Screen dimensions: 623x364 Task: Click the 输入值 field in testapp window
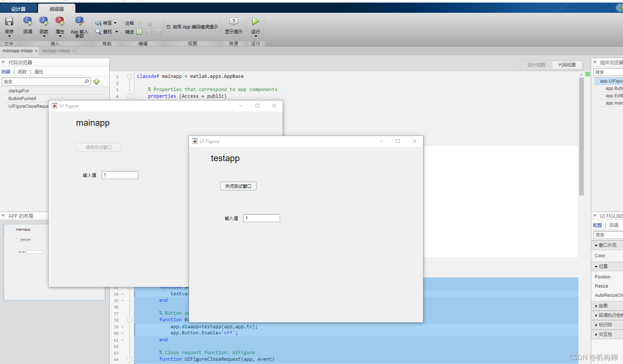(262, 218)
